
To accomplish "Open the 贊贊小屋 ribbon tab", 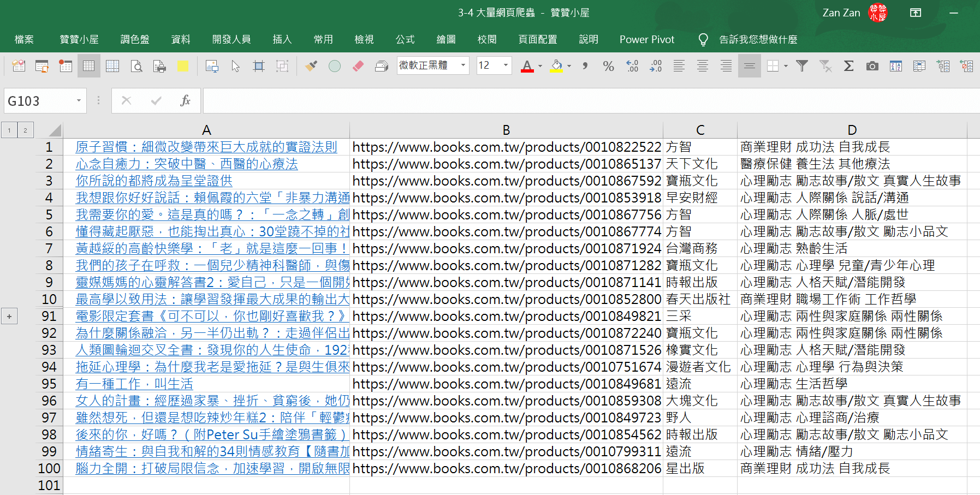I will 79,40.
